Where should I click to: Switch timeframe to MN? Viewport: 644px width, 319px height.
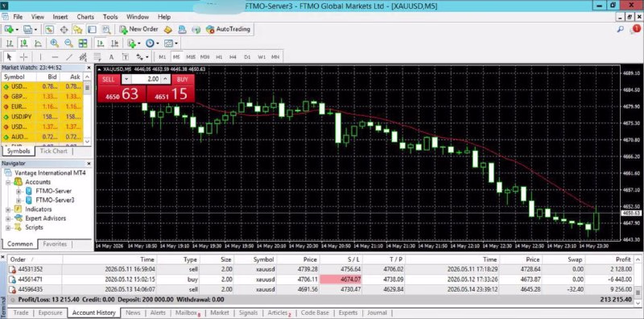click(275, 56)
